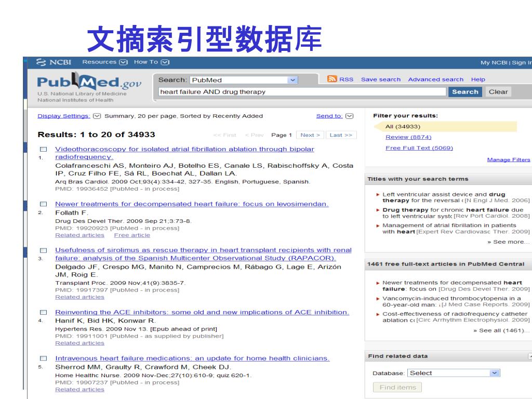The width and height of the screenshot is (532, 399).
Task: Click the Clear button
Action: pyautogui.click(x=498, y=92)
